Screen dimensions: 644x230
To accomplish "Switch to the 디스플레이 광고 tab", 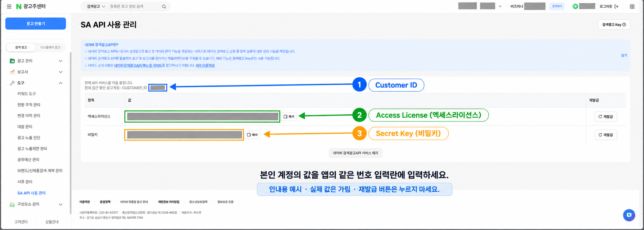I will click(50, 47).
